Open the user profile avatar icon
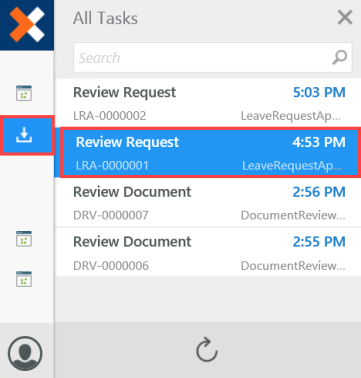 coord(25,354)
